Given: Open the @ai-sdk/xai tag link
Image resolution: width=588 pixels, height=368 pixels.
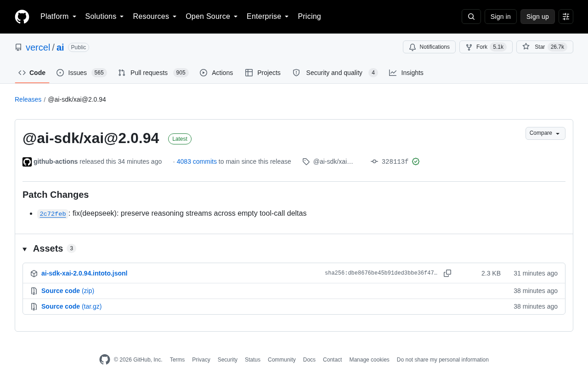Looking at the screenshot, I should (x=333, y=161).
